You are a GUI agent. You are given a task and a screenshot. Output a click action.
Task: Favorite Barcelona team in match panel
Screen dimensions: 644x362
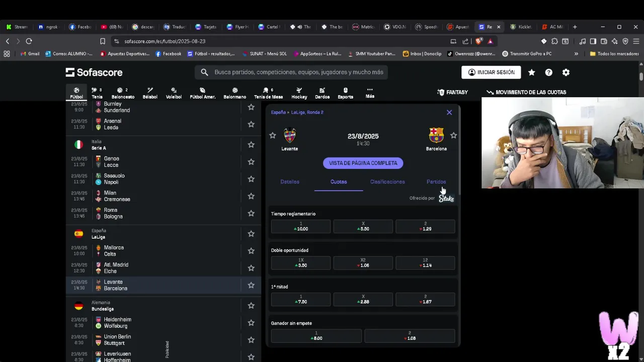point(454,135)
